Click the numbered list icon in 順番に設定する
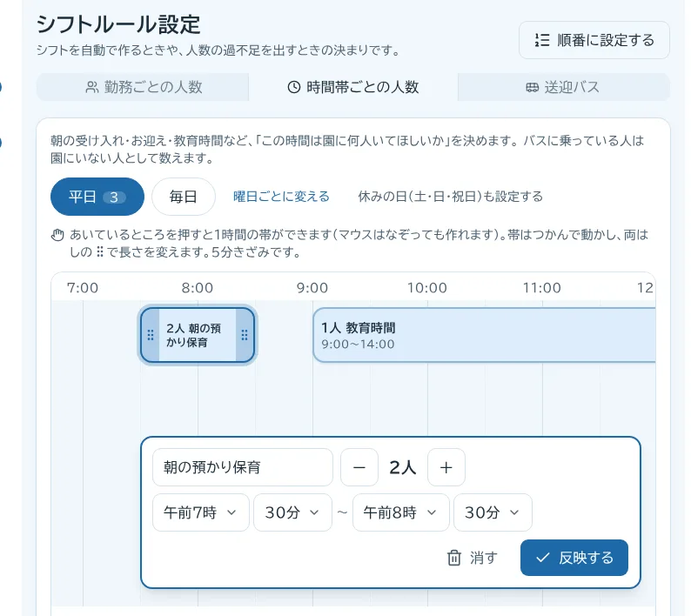Screen dimensions: 691x616 [542, 40]
